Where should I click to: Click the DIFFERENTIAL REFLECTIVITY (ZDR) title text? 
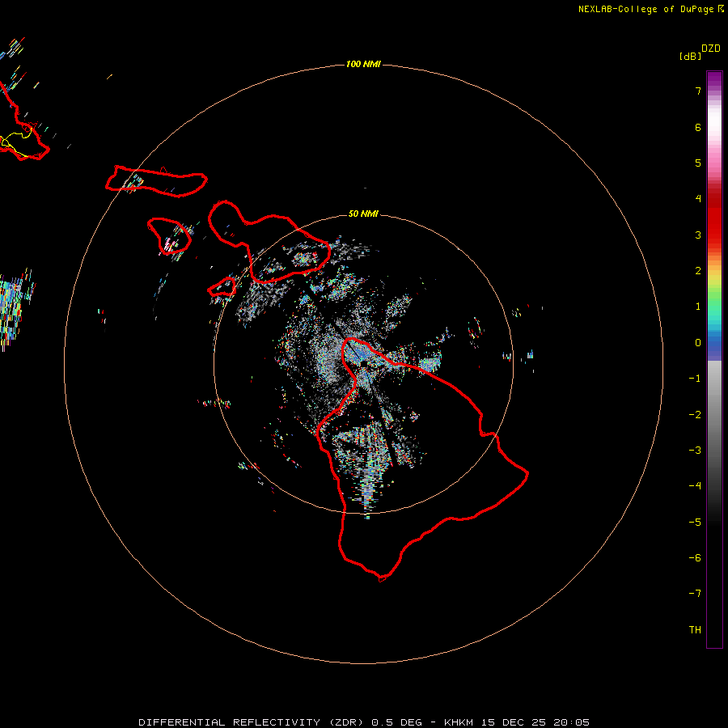click(x=252, y=722)
